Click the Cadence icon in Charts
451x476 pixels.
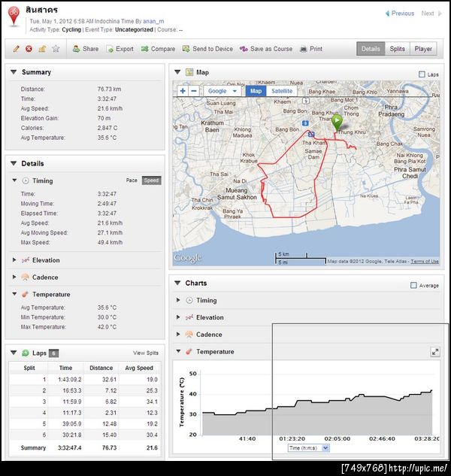[189, 334]
